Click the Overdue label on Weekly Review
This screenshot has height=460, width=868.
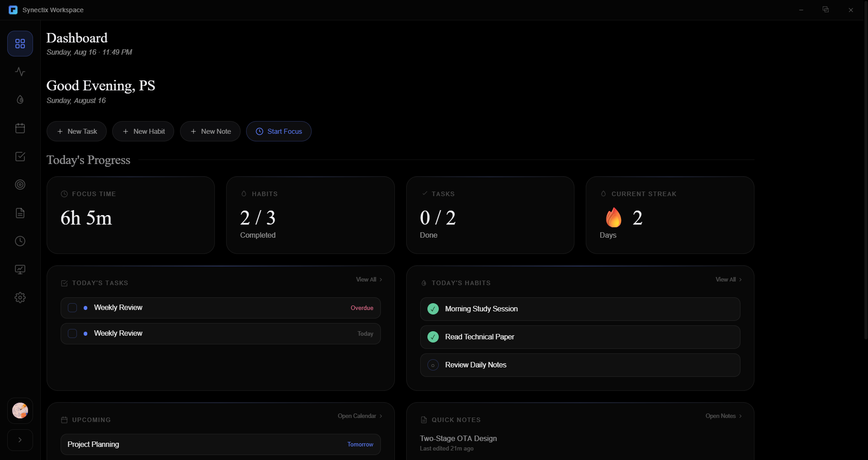362,308
